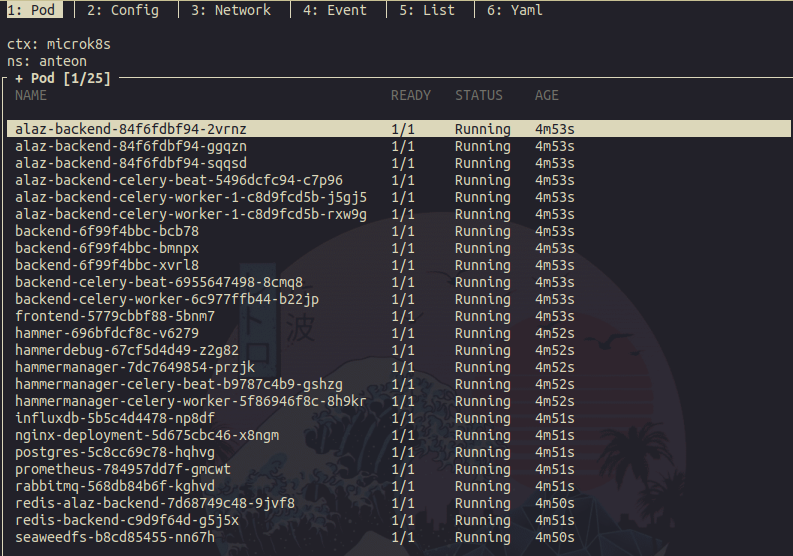Screen dimensions: 793x556
Task: Click 1/1 ready value of hammerdebug pod
Action: [403, 350]
